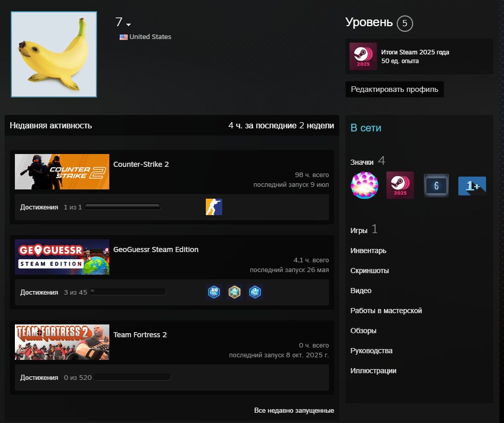Expand the dropdown arrow next to name 7
The image size is (504, 423).
pos(129,25)
